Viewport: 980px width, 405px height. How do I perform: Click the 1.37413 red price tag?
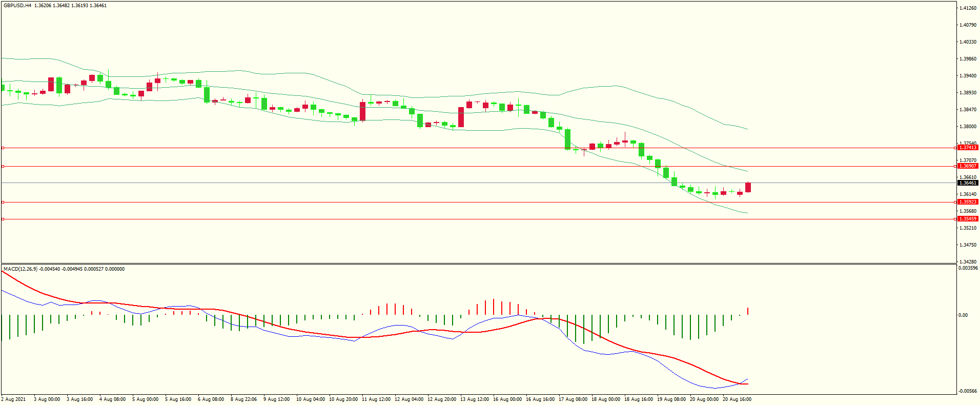tap(968, 148)
